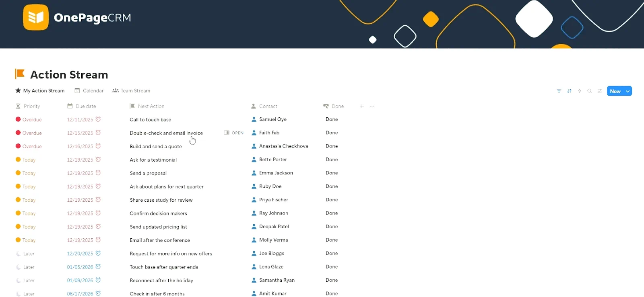Click the Today tag for Emma Jackson's row
This screenshot has width=644, height=297.
pyautogui.click(x=26, y=173)
